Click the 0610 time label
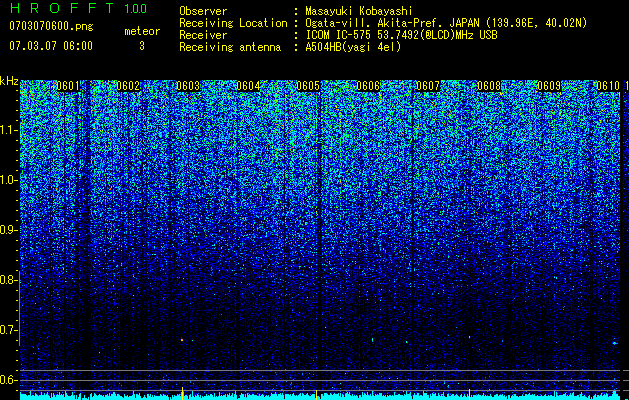This screenshot has height=400, width=629. coord(608,86)
